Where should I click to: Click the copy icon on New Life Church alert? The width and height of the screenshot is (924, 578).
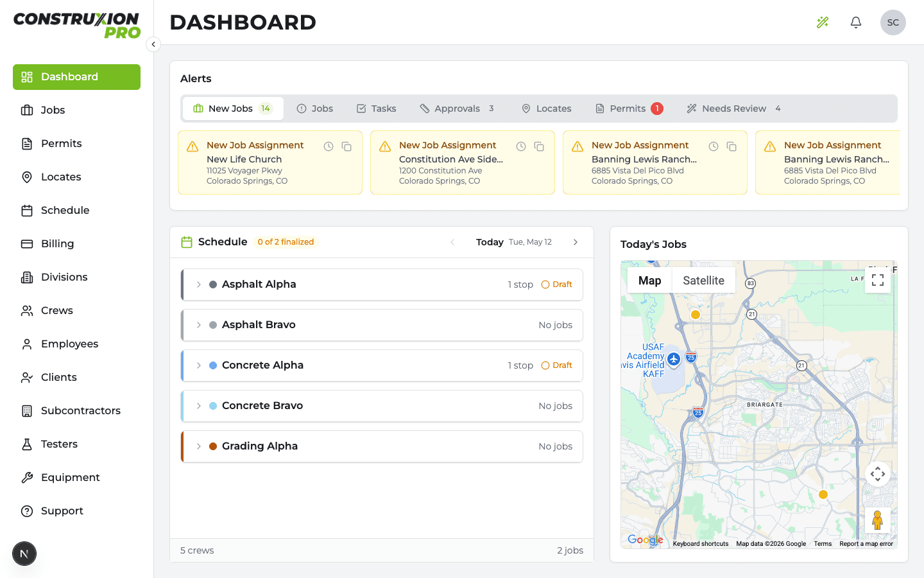pos(346,146)
